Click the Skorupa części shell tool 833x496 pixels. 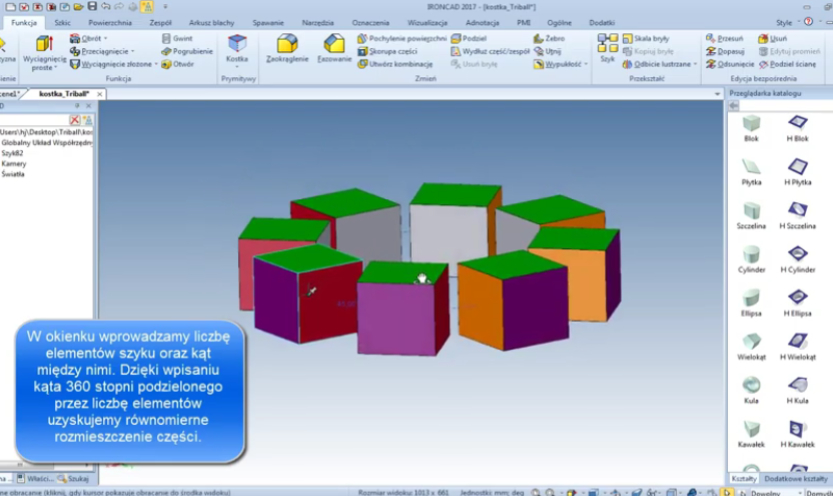pos(390,50)
